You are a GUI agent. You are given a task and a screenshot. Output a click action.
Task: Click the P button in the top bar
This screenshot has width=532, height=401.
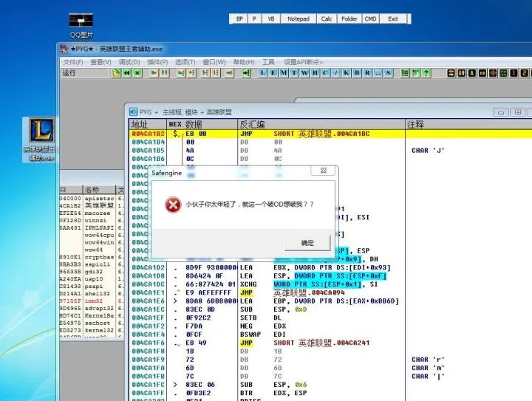point(254,19)
